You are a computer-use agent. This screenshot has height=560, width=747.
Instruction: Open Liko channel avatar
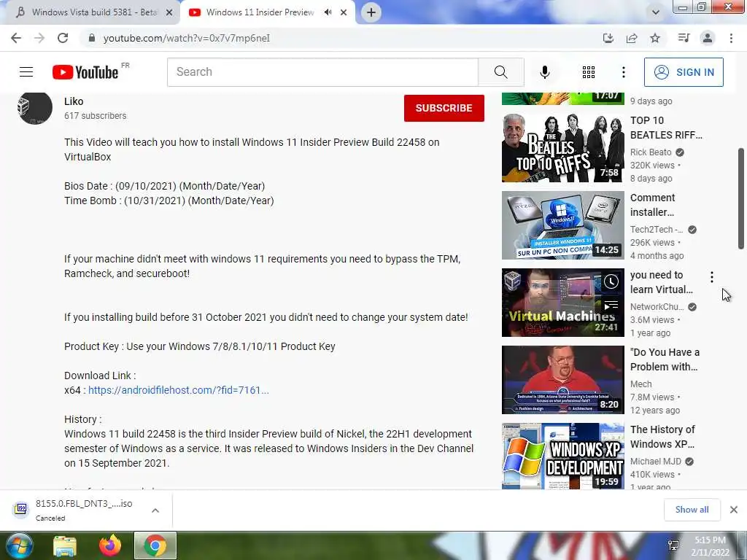click(x=35, y=108)
